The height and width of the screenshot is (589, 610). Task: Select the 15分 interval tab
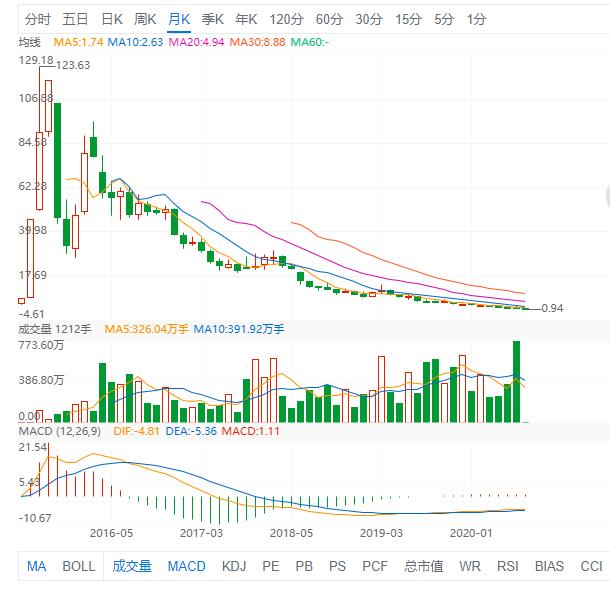click(408, 19)
